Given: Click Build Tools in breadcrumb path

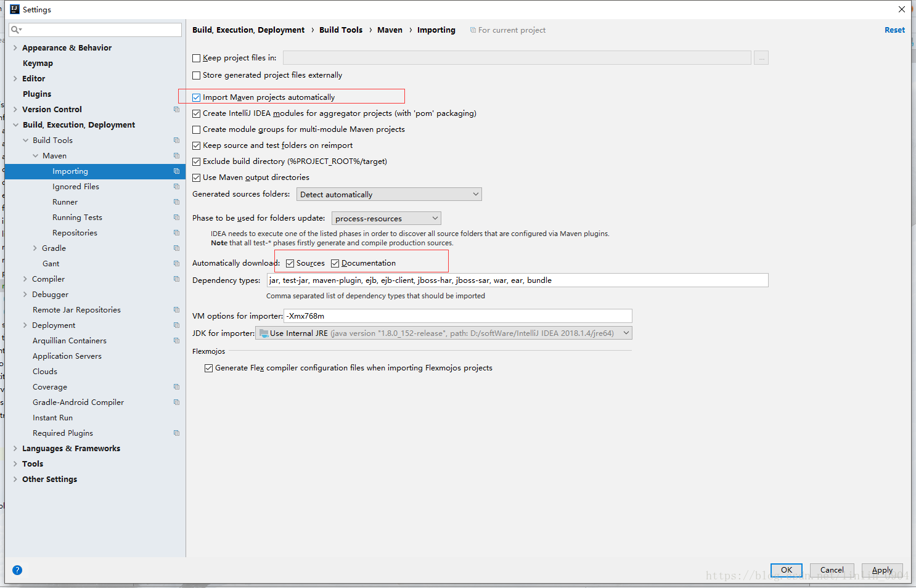Looking at the screenshot, I should 341,30.
